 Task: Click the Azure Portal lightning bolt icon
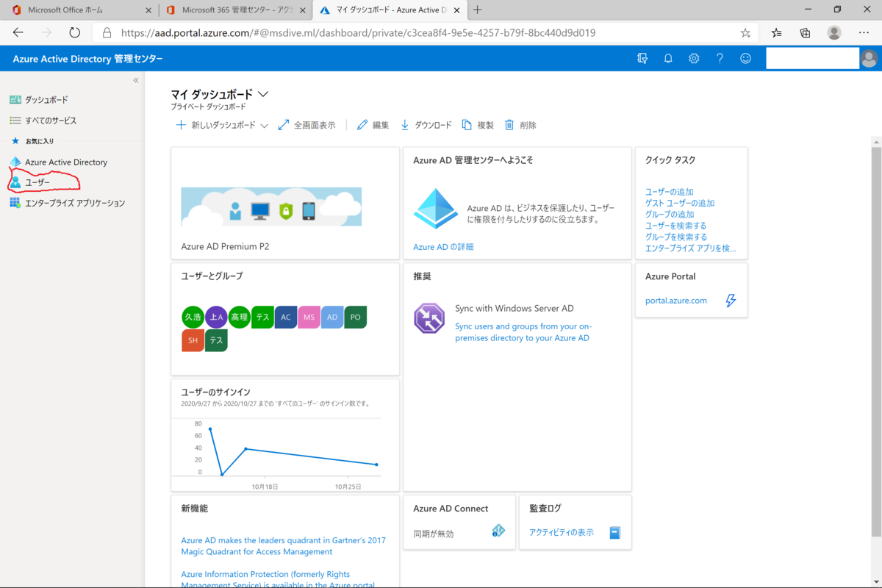point(731,300)
